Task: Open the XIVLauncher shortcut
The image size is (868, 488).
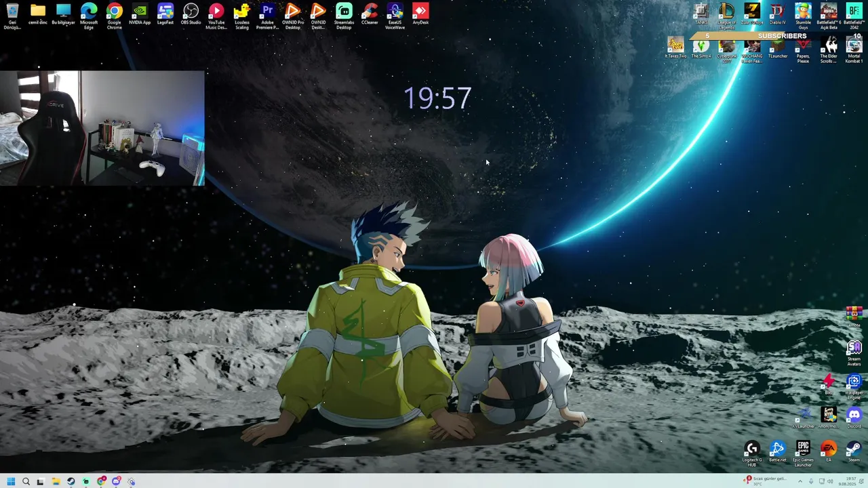Action: (804, 418)
